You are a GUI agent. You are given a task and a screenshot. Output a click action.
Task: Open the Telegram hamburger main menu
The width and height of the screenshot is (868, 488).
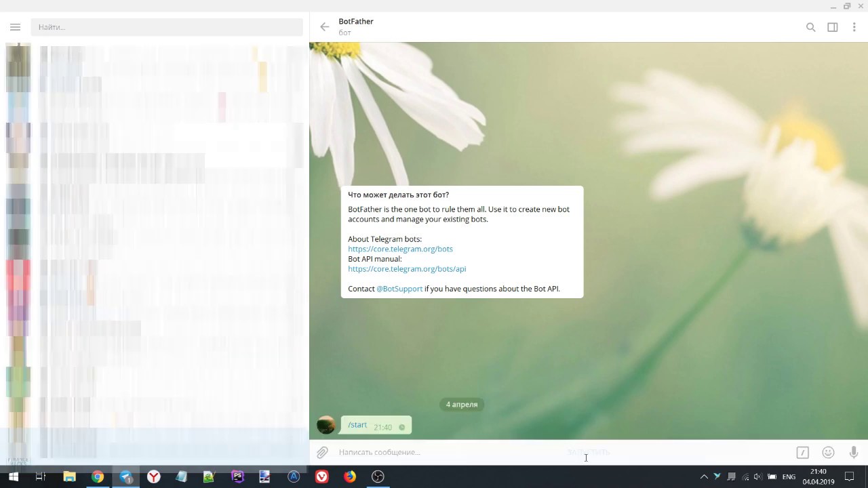point(15,27)
